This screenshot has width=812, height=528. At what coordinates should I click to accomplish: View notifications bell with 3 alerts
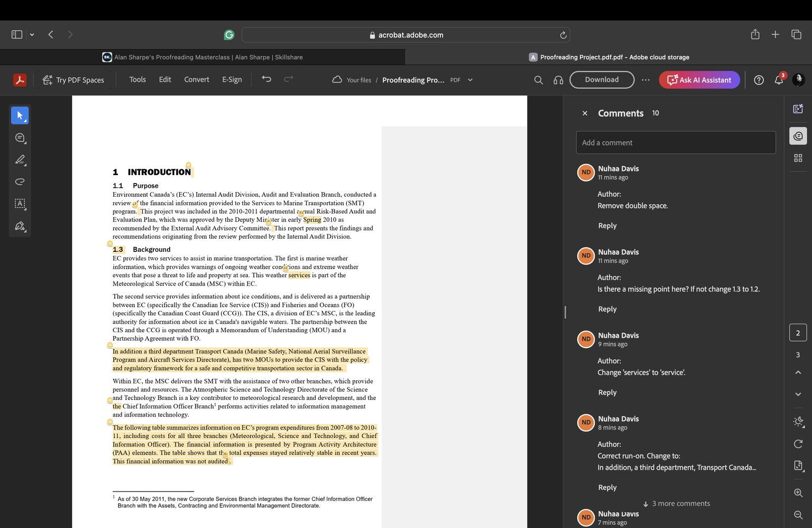click(x=779, y=79)
